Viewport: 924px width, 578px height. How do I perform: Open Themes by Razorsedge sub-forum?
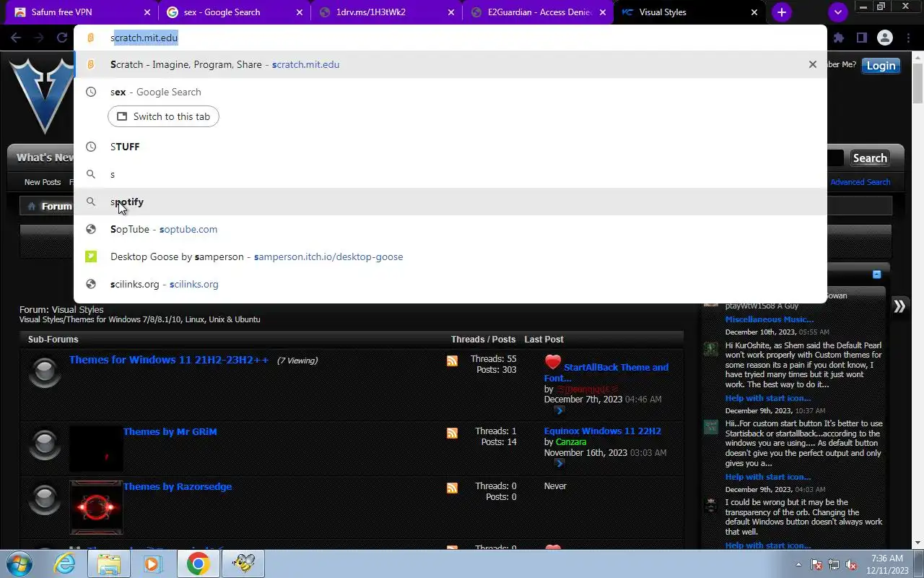[178, 486]
